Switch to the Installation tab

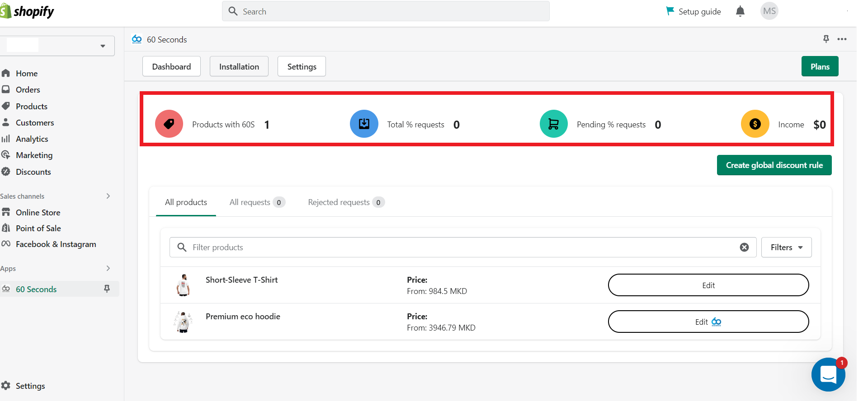coord(239,67)
